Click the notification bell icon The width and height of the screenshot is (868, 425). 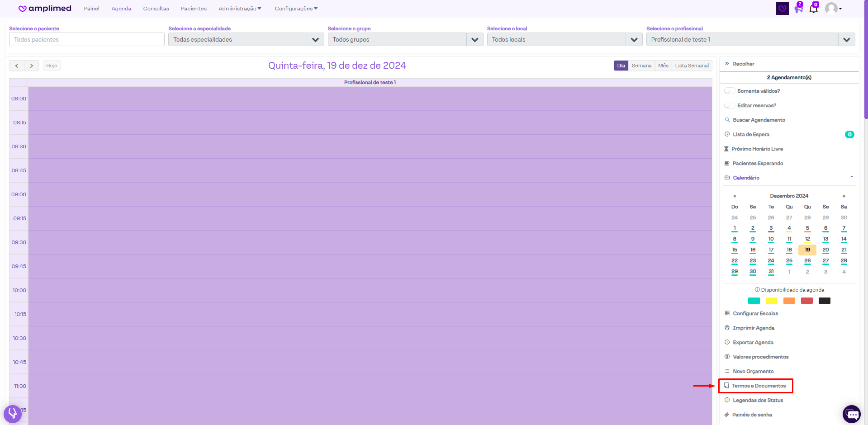[x=813, y=9]
